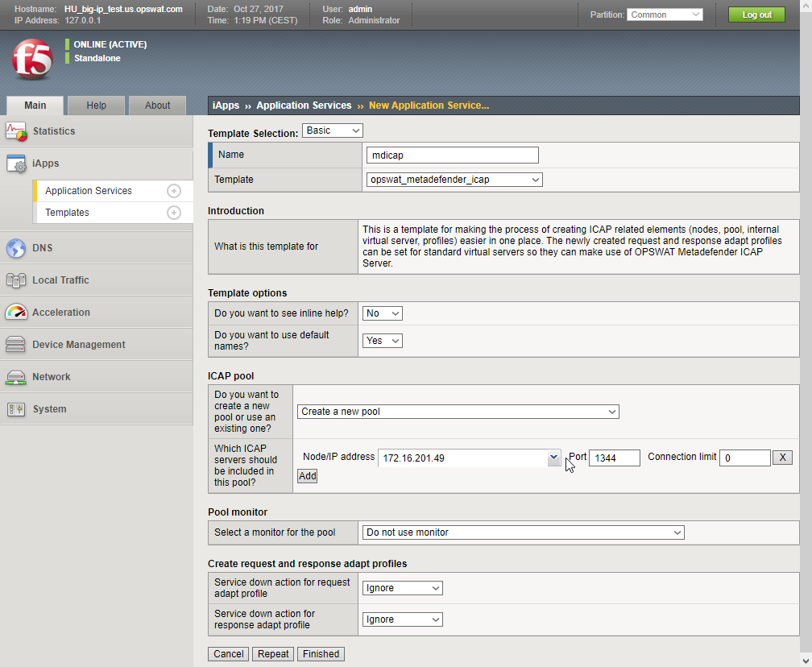Open the Statistics section icon

coord(16,131)
